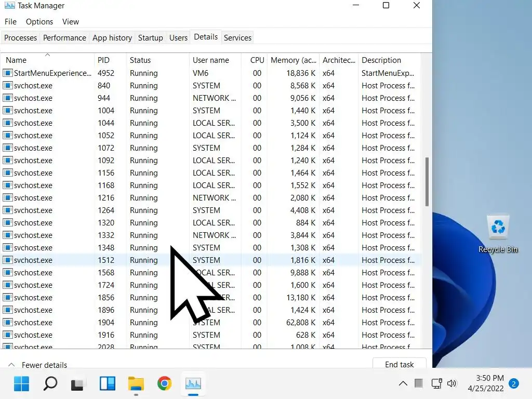Sort by Architecture column header
This screenshot has width=532, height=399.
point(339,60)
